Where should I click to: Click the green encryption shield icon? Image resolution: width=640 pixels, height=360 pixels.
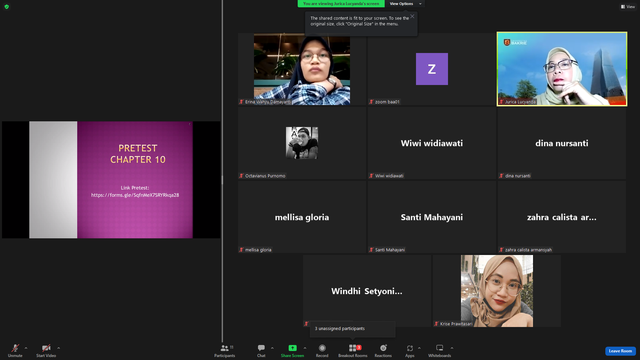point(7,7)
